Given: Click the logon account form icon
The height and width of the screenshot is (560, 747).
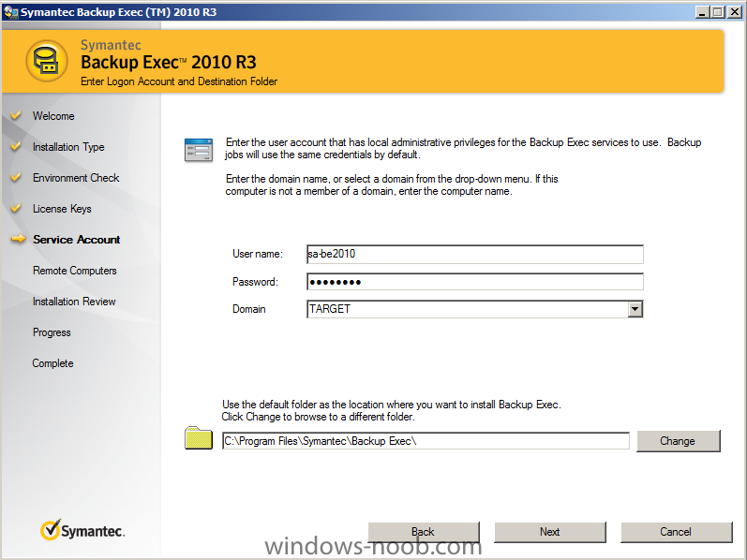Looking at the screenshot, I should point(199,150).
